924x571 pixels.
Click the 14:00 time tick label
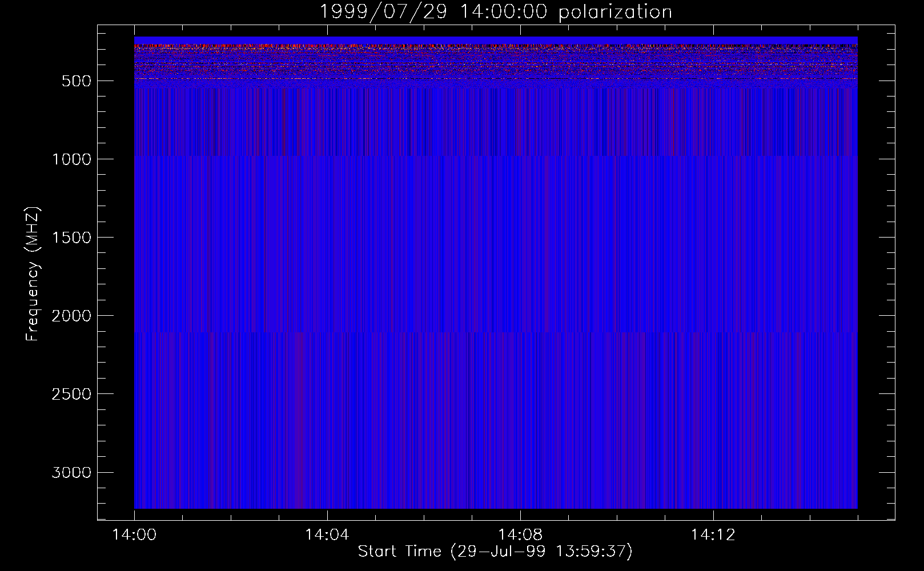[x=134, y=535]
